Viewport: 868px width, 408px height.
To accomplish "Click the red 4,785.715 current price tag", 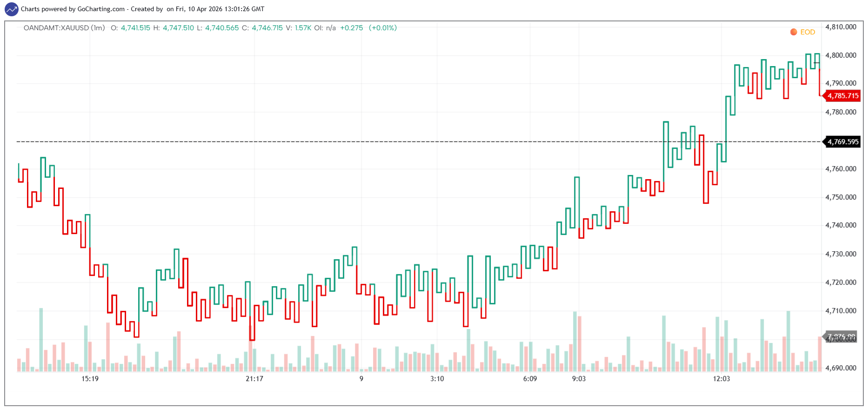I will 842,96.
